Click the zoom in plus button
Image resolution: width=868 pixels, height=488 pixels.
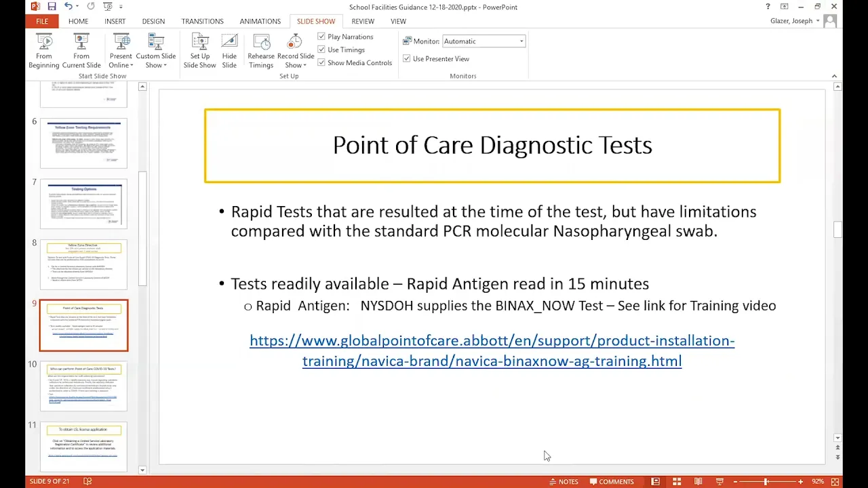point(800,482)
